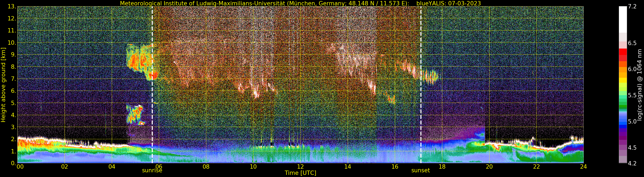
Task: Click the 'Time [UTC]' axis label
Action: point(300,173)
